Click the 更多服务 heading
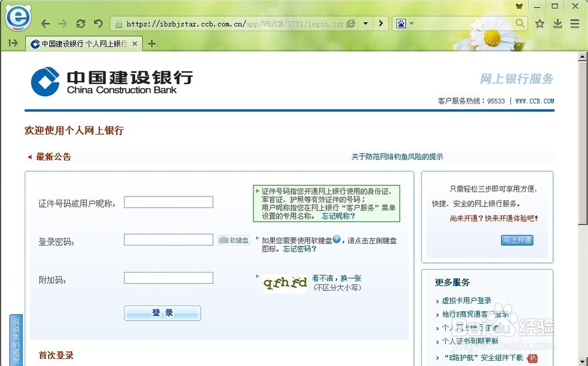Screen dimensions: 588x366 click(452, 282)
